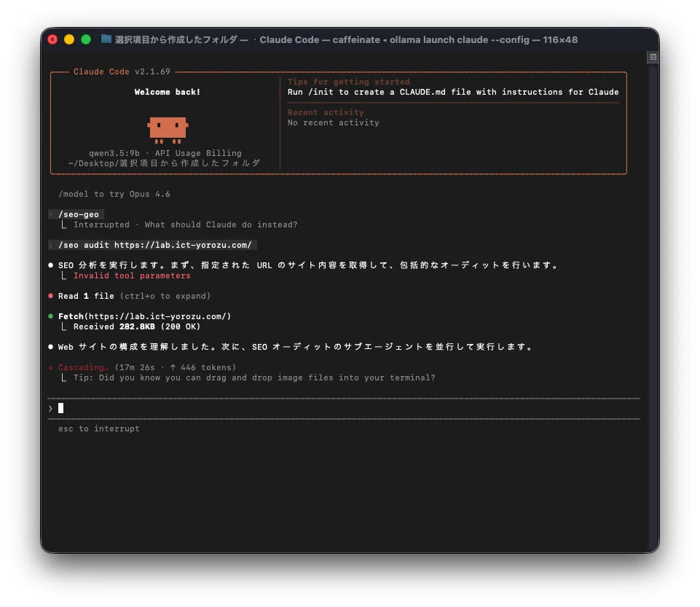Click the 'Recent activity' heading
Image resolution: width=700 pixels, height=607 pixels.
pos(326,112)
